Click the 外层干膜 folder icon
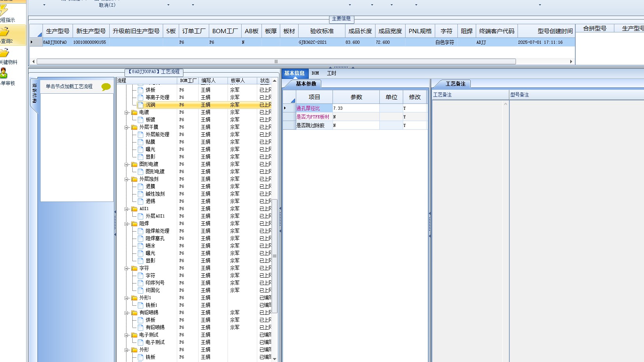Viewport: 644px width, 362px height. pos(135,127)
